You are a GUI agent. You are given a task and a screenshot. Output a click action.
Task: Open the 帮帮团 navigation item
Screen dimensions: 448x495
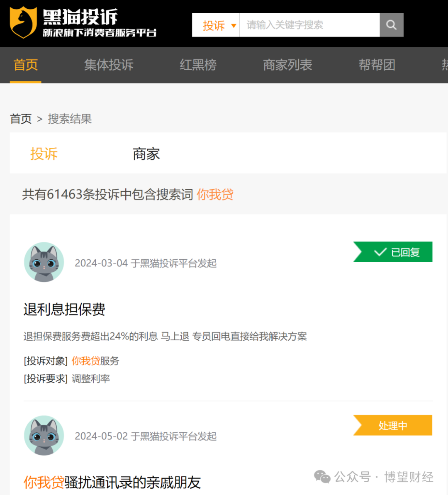coord(377,65)
